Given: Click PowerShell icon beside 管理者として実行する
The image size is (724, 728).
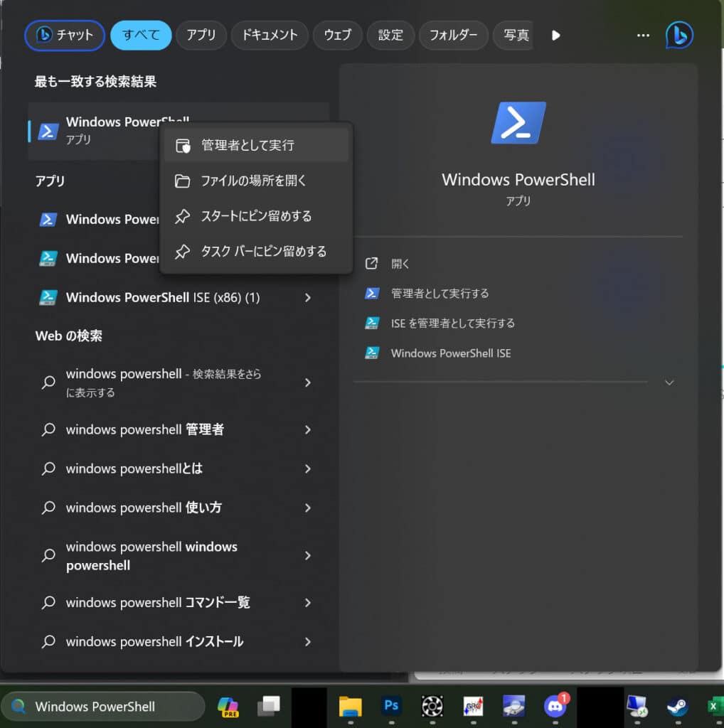Looking at the screenshot, I should click(372, 294).
